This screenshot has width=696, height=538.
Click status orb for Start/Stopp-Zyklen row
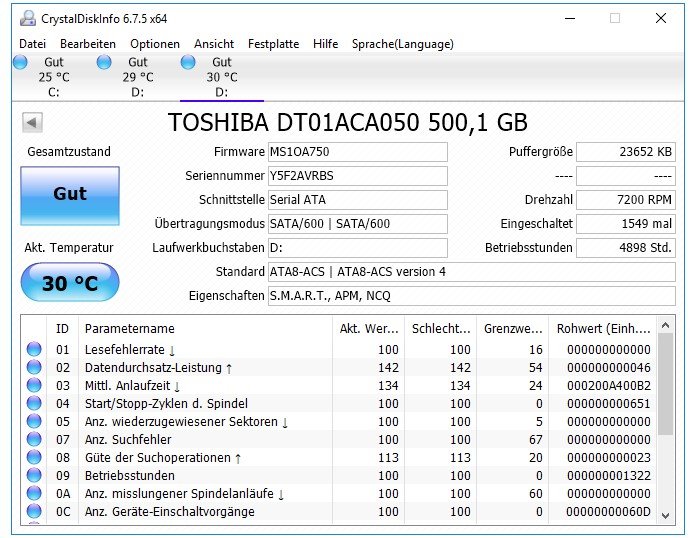click(34, 404)
